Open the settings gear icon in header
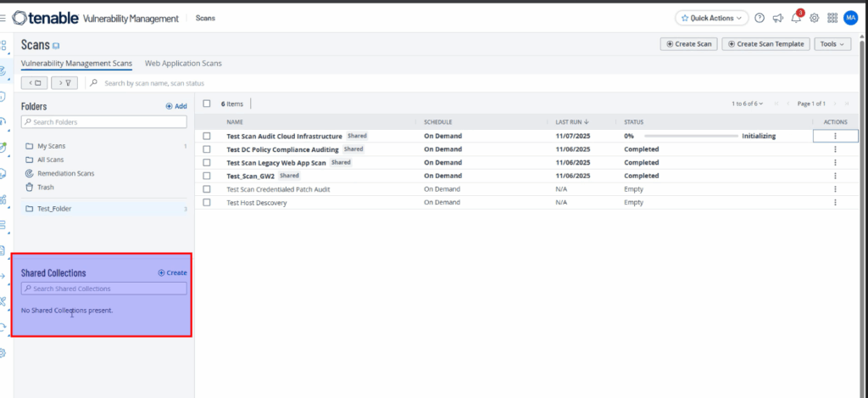 pyautogui.click(x=814, y=18)
